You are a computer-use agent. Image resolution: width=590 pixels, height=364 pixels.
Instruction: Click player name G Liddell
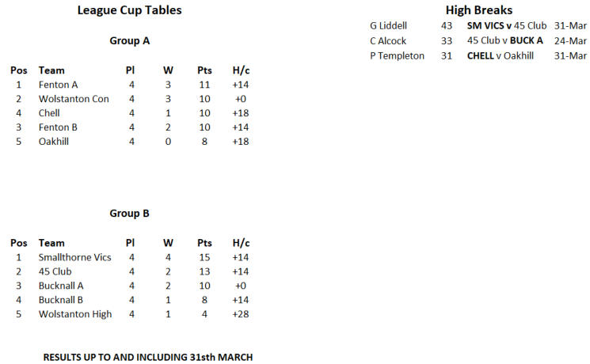(388, 26)
